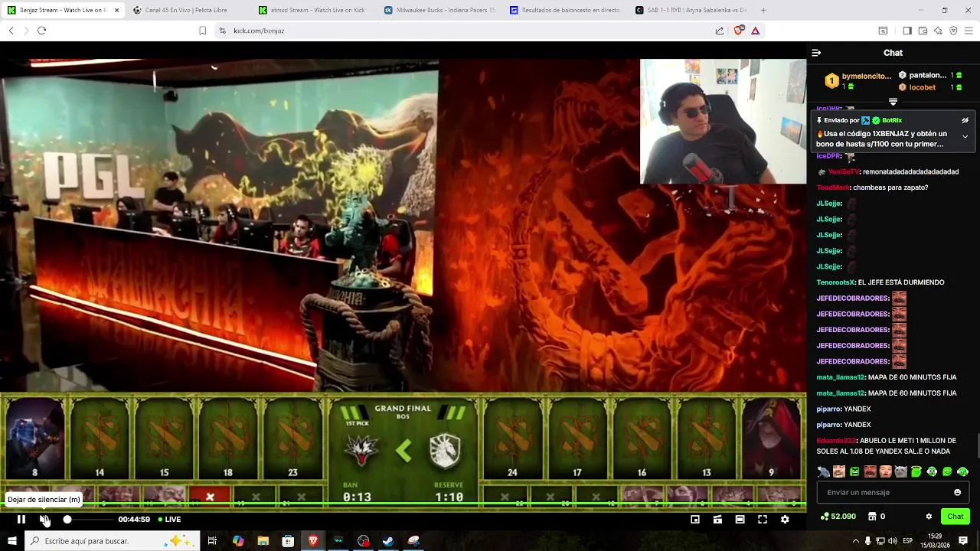Reload the kick.com page
This screenshot has height=551, width=980.
coord(41,31)
